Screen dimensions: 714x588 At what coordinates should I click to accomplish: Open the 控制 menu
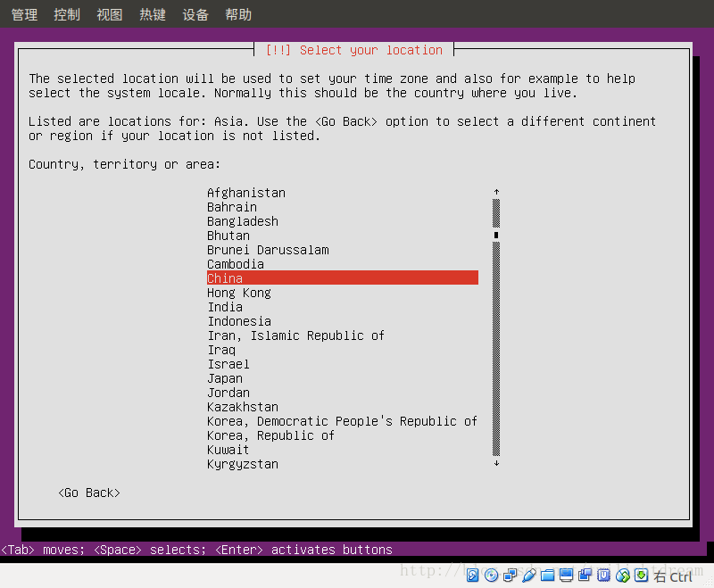[66, 13]
